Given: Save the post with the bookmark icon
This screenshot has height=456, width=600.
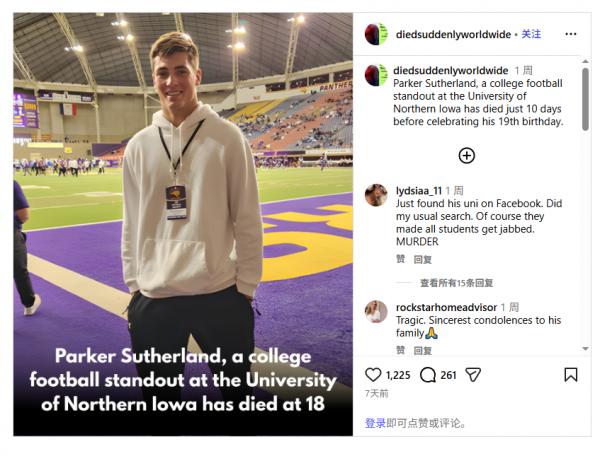Looking at the screenshot, I should click(570, 375).
